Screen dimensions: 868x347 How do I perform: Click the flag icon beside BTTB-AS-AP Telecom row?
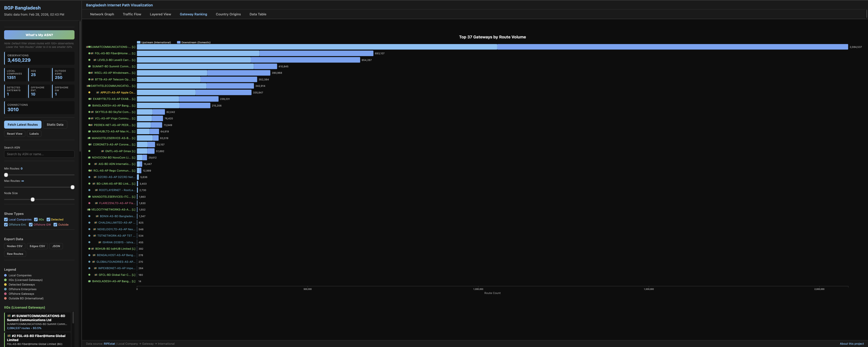click(92, 79)
